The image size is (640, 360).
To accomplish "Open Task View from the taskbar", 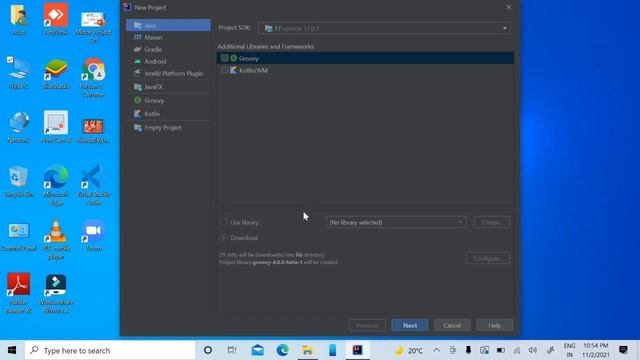I will tap(232, 350).
